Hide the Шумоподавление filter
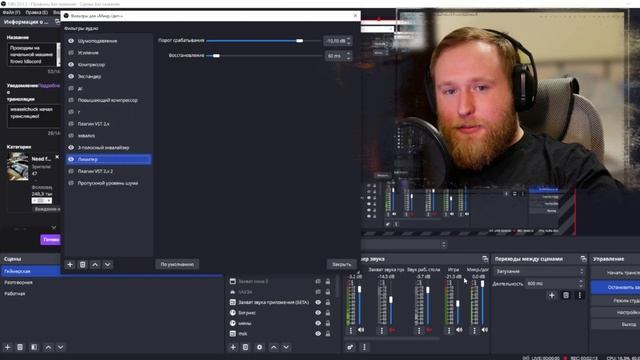 71,41
